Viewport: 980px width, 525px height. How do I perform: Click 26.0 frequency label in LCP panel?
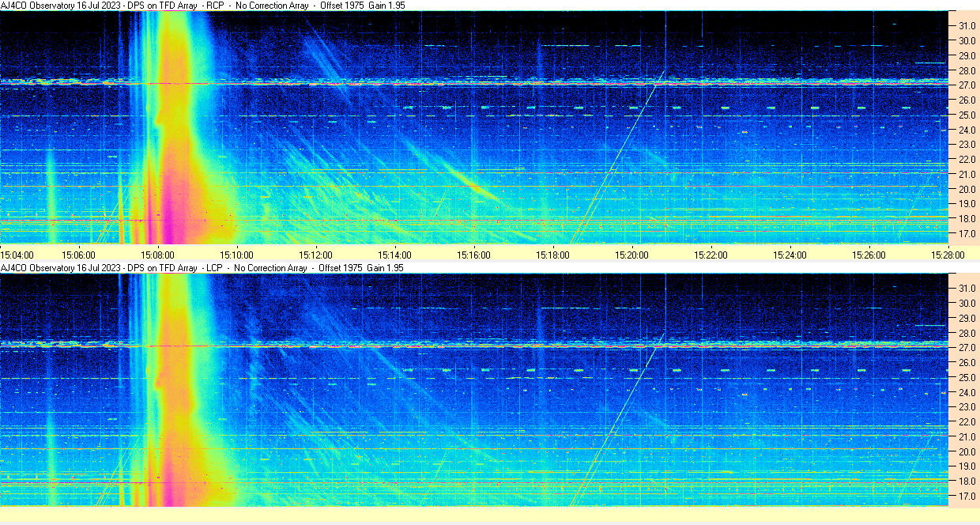(x=967, y=362)
